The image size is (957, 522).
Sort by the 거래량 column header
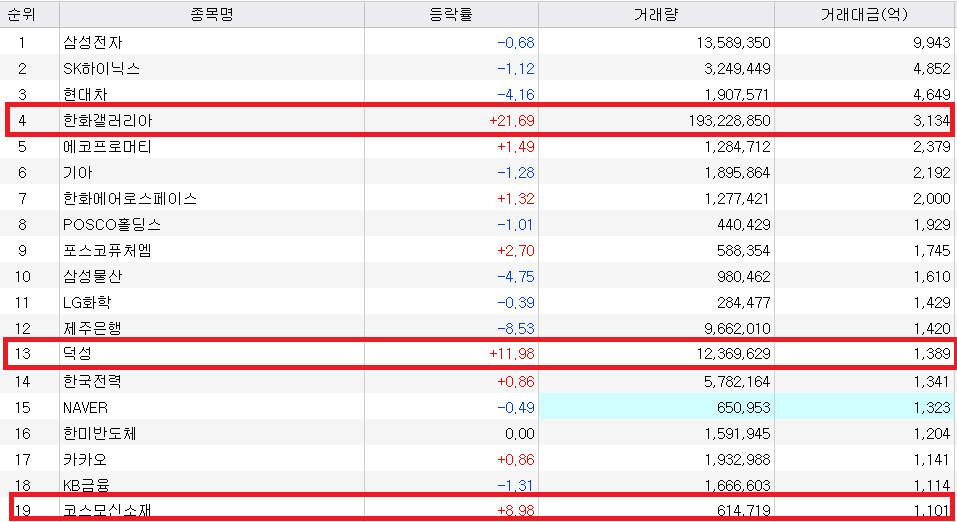click(x=656, y=14)
